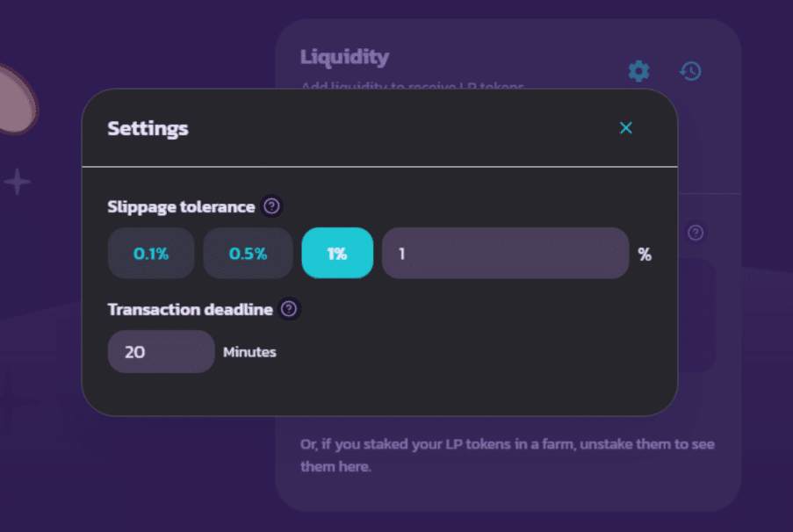This screenshot has width=793, height=532.
Task: Show the Slippage tolerance help tooltip
Action: pyautogui.click(x=271, y=206)
